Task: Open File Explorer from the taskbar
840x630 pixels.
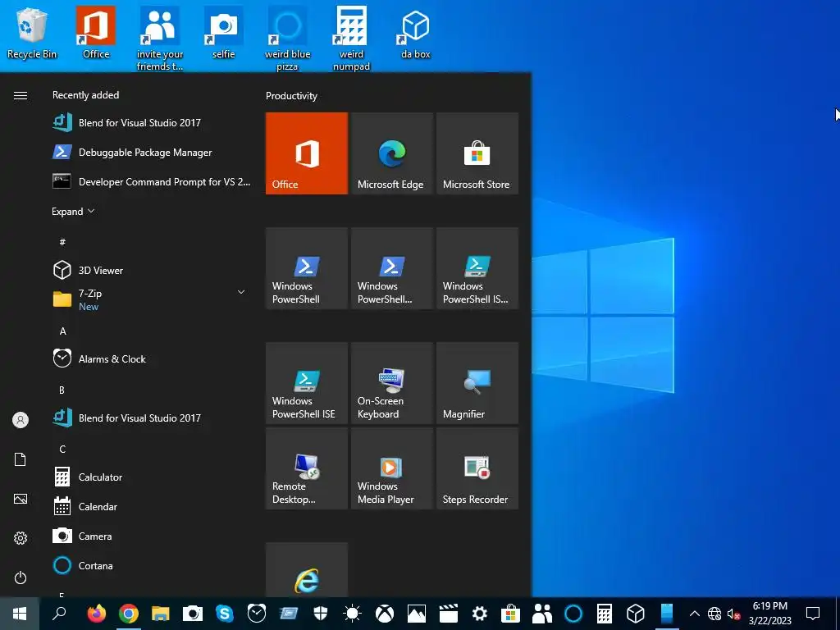Action: pos(160,614)
